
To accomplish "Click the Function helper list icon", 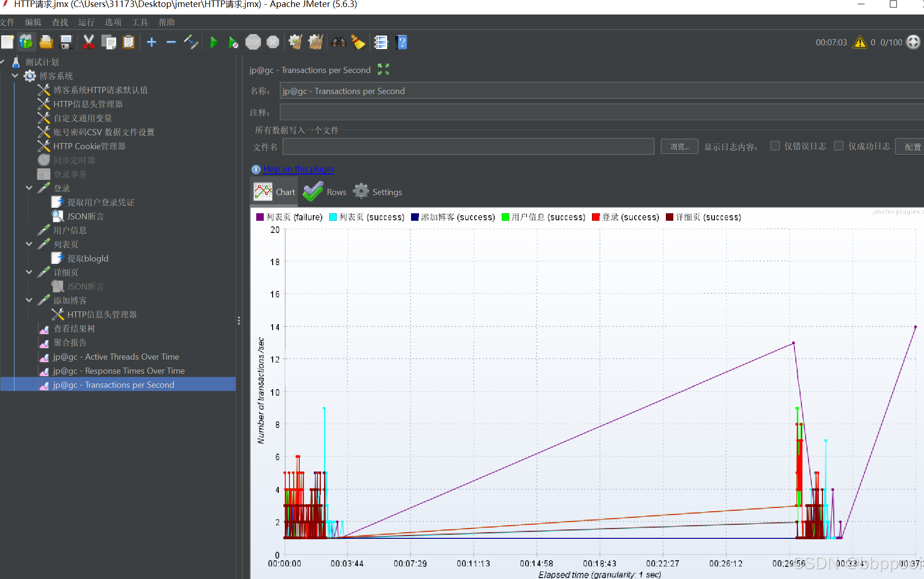I will (381, 43).
